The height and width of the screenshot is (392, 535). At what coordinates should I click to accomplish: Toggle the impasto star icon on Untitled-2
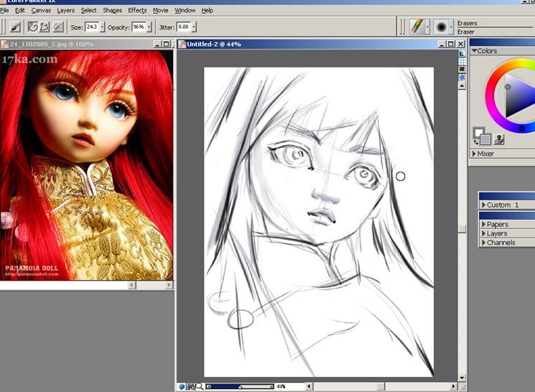[x=462, y=78]
